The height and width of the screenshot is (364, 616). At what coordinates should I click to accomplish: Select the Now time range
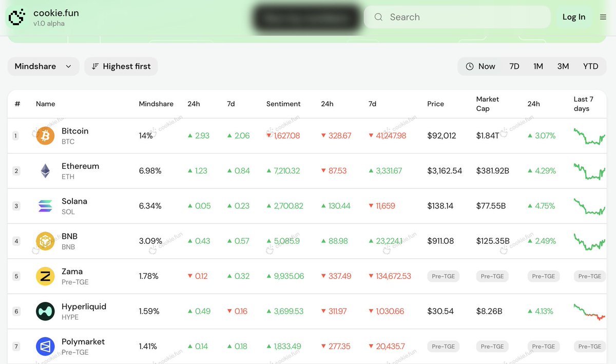pos(480,66)
